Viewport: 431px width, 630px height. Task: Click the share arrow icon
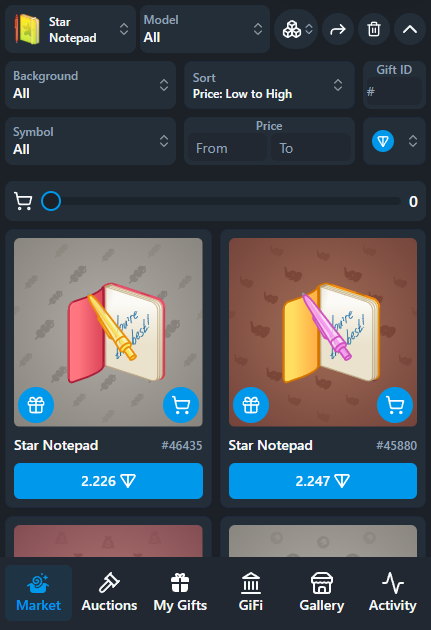point(338,29)
